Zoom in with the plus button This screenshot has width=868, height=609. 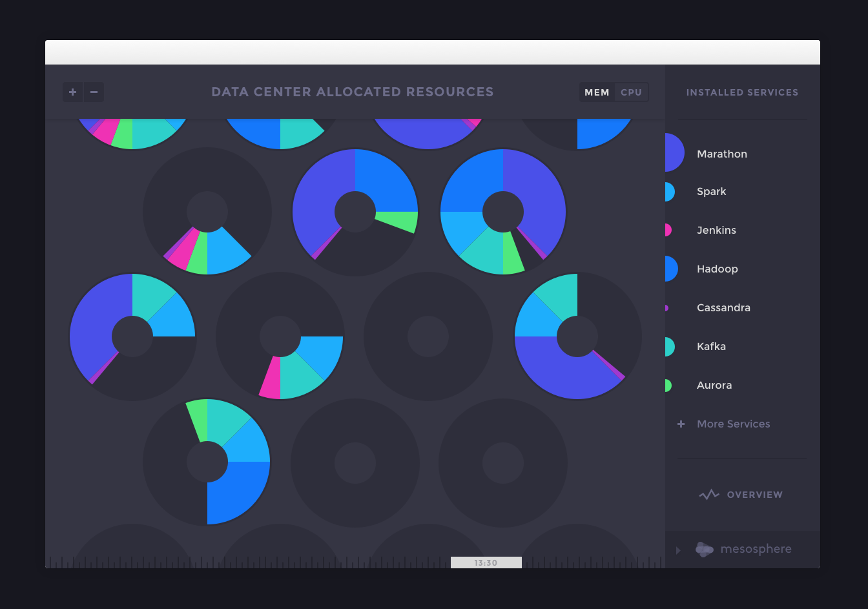(x=73, y=92)
